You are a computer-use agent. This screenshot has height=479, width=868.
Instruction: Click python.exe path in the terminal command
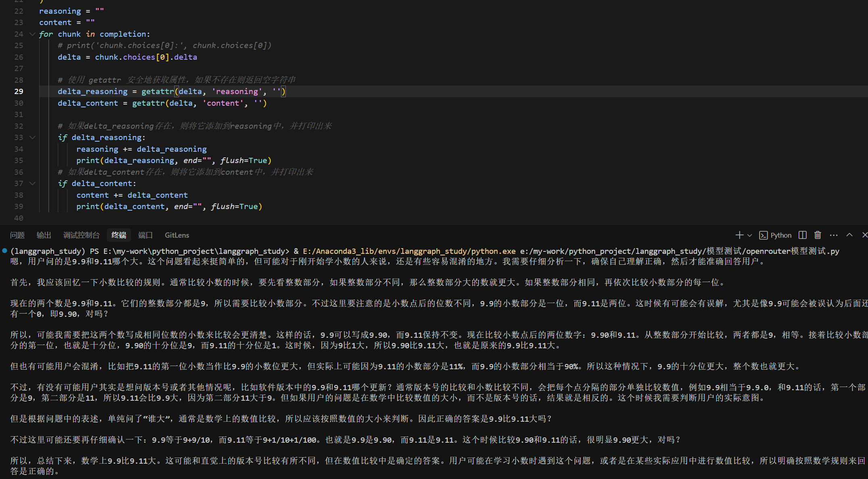tap(409, 251)
